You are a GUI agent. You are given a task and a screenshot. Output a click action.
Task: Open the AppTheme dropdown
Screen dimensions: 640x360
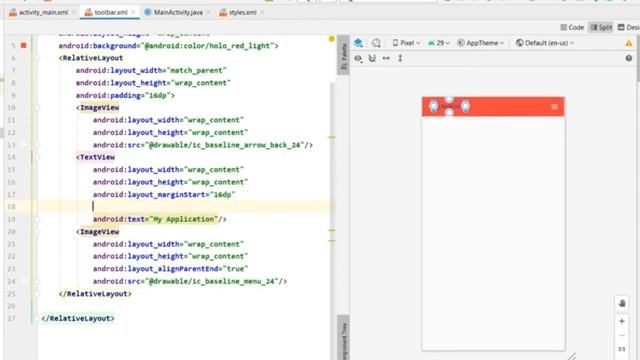(x=480, y=43)
